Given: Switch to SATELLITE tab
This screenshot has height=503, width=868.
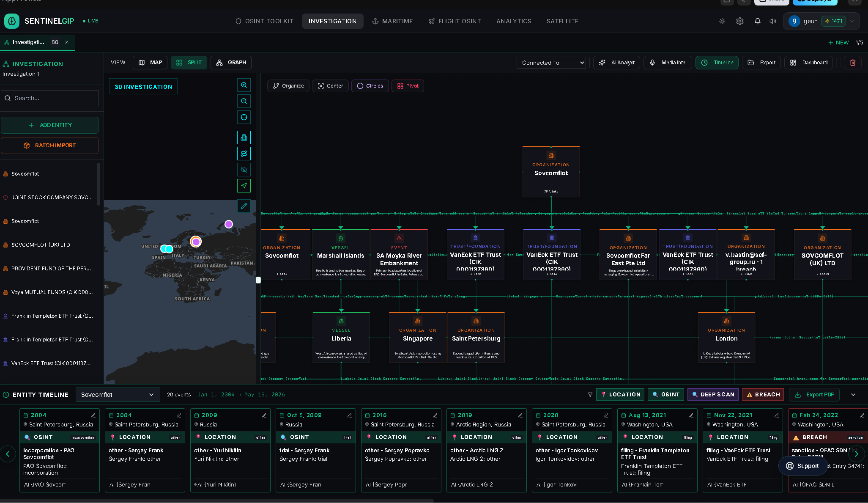Looking at the screenshot, I should click(562, 21).
